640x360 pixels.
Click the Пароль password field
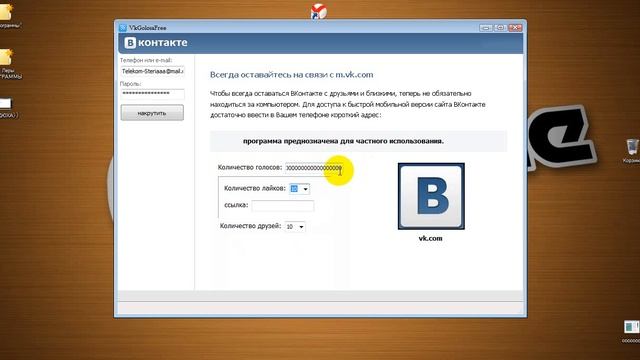(152, 94)
